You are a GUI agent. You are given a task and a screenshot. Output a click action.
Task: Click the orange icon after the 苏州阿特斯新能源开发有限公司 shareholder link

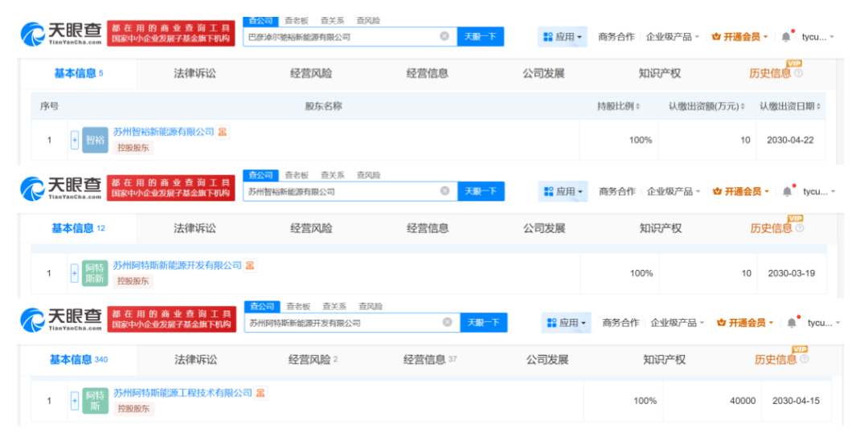coord(250,266)
